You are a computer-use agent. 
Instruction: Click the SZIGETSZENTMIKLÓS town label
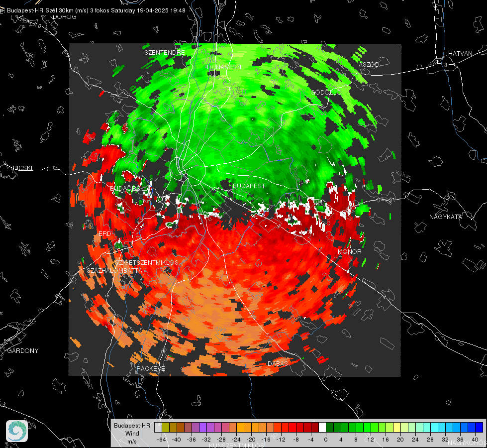[x=147, y=262]
